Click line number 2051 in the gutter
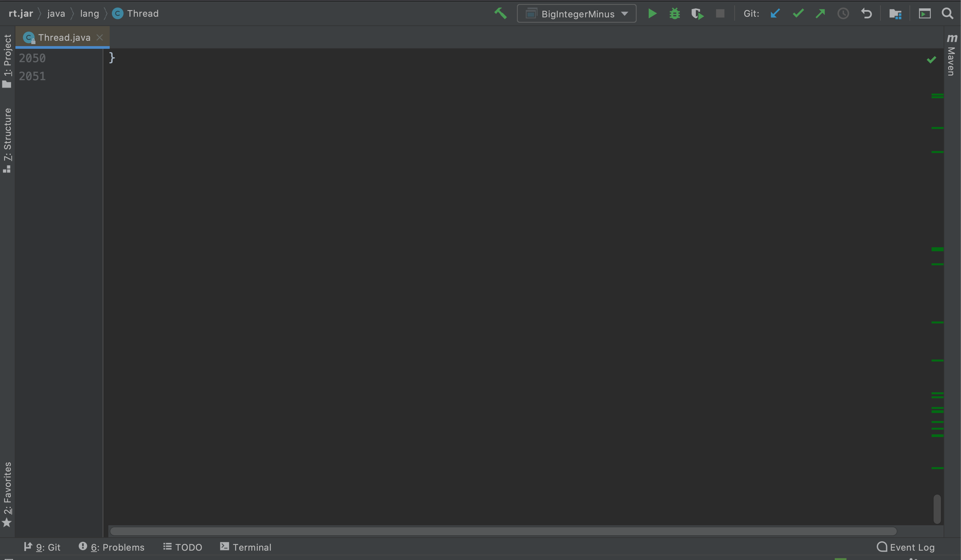Image resolution: width=961 pixels, height=560 pixels. [x=32, y=76]
